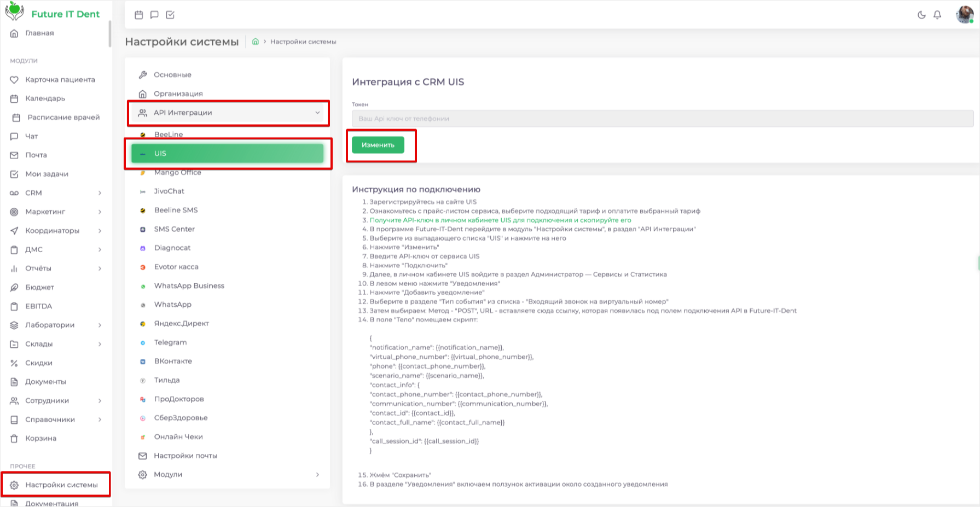
Task: Open the chat bubble icon in top toolbar
Action: coord(154,15)
